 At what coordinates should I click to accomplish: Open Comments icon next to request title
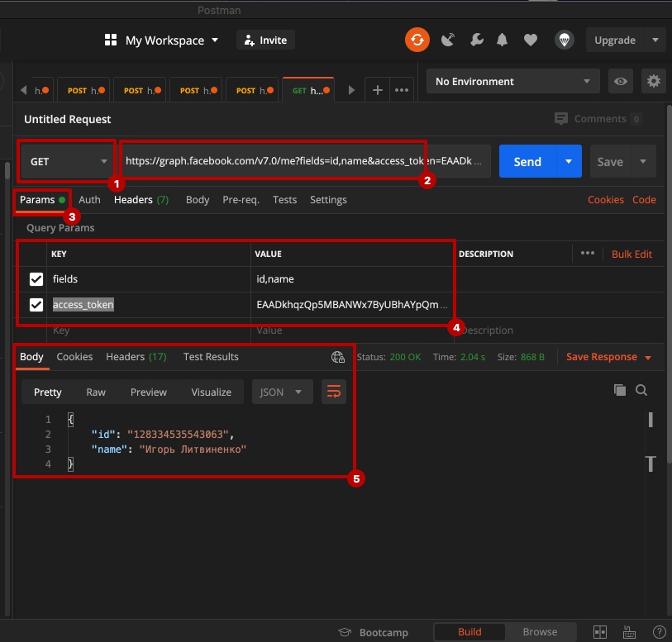(x=561, y=119)
